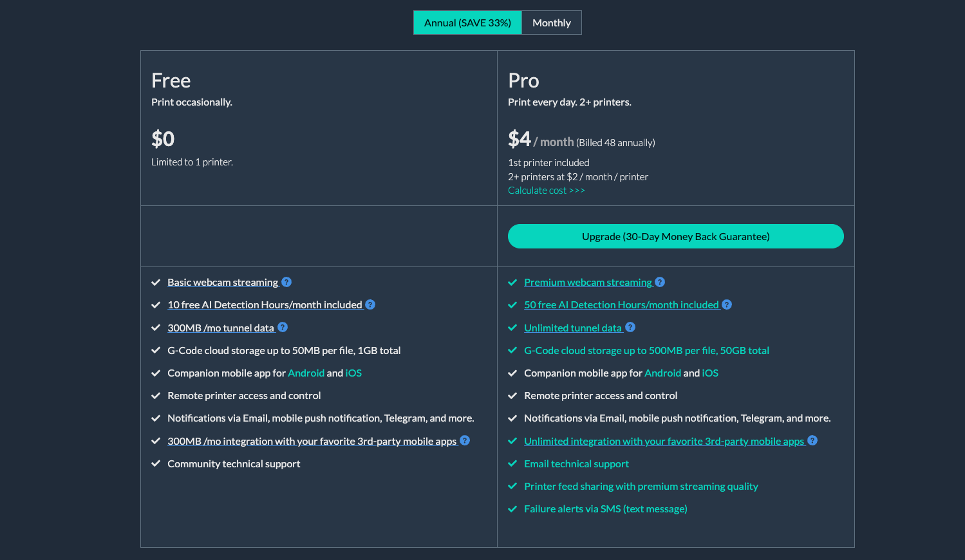The height and width of the screenshot is (560, 965).
Task: Open the Calculate cost link
Action: pos(546,190)
